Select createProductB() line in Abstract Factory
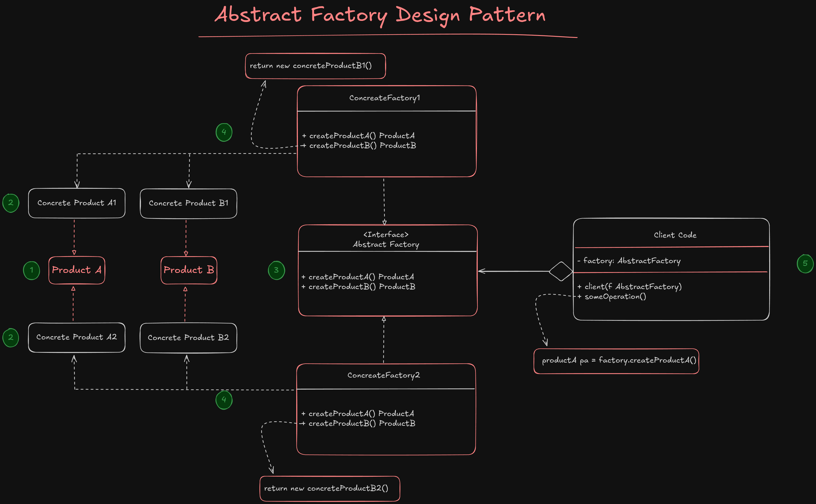Image resolution: width=816 pixels, height=504 pixels. [359, 287]
